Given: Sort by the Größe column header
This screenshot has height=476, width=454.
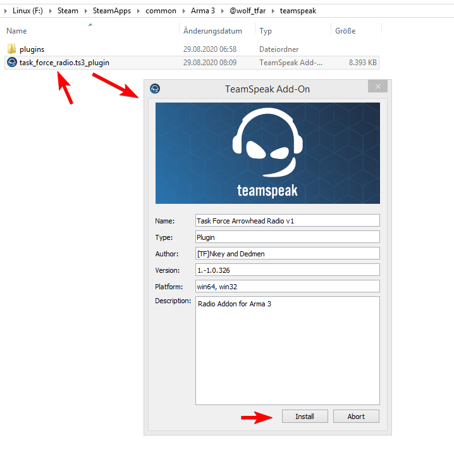Looking at the screenshot, I should point(345,31).
